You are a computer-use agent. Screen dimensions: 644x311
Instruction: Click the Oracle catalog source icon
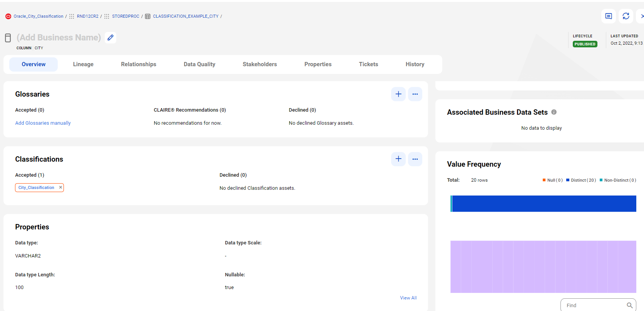click(x=8, y=16)
